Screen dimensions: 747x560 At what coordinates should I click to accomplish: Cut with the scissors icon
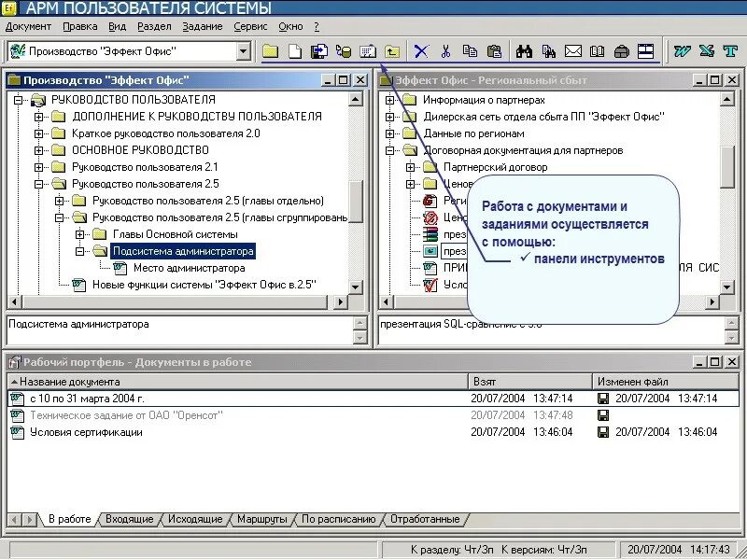(x=446, y=51)
